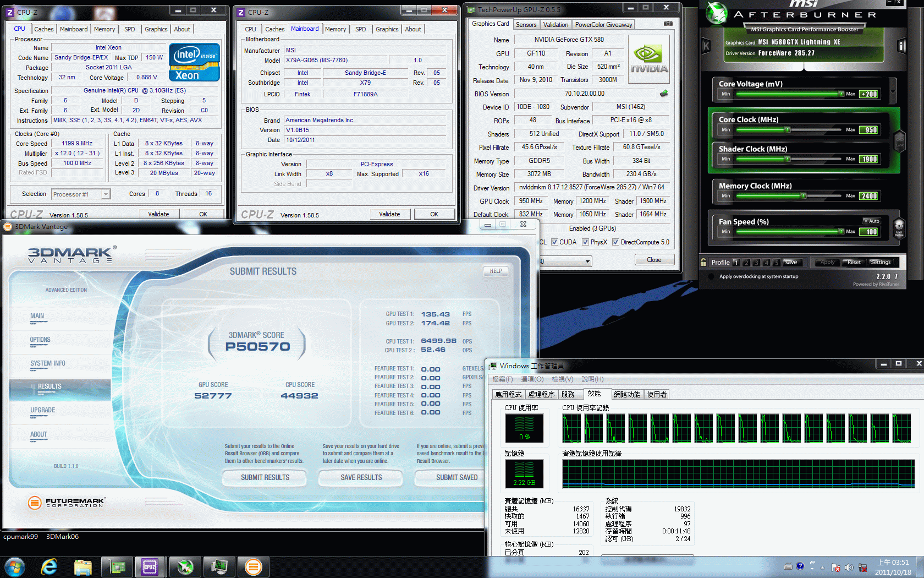This screenshot has height=578, width=924.
Task: Switch to Task Manager taskbar icon
Action: point(219,566)
